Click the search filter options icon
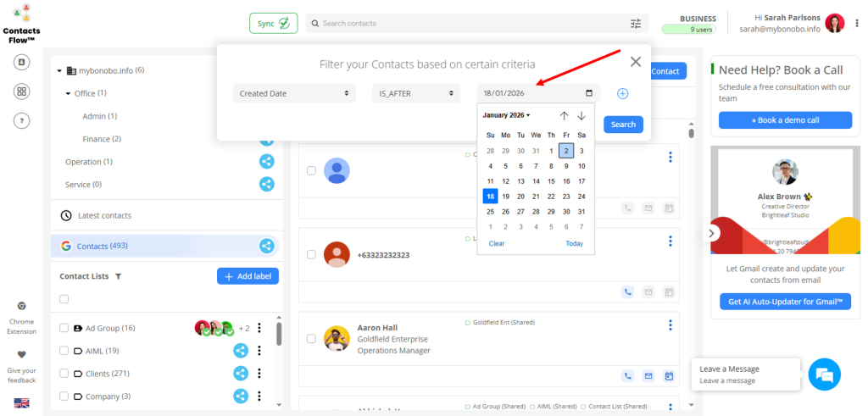Viewport: 868px width, 416px height. (636, 24)
